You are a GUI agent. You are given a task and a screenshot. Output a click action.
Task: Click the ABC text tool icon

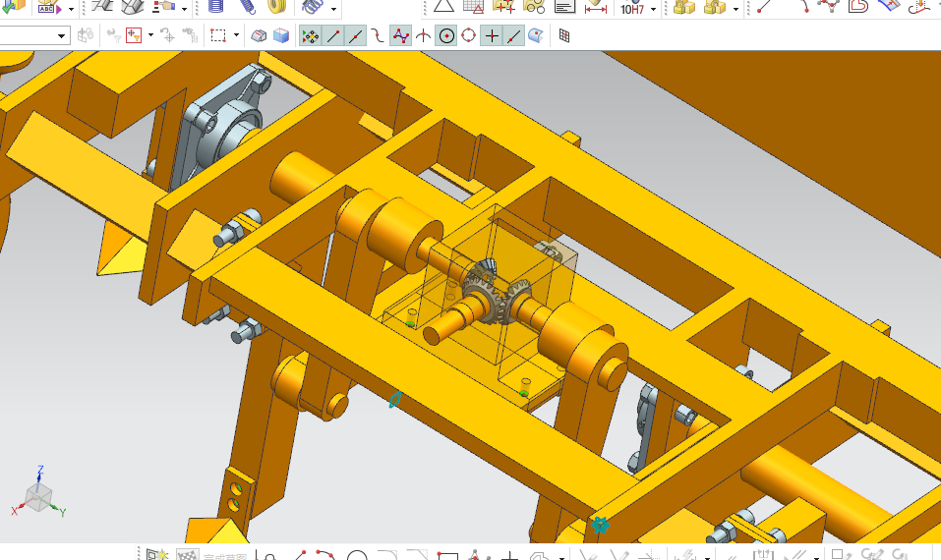tap(48, 8)
